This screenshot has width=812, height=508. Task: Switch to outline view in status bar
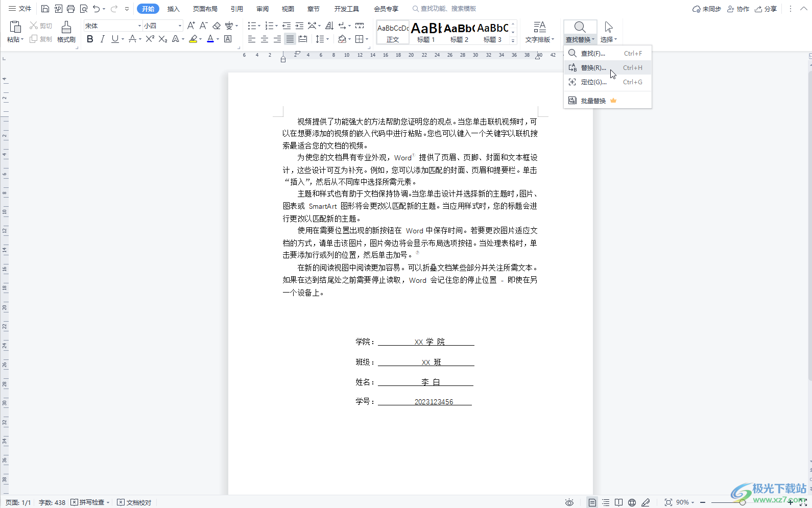[606, 502]
